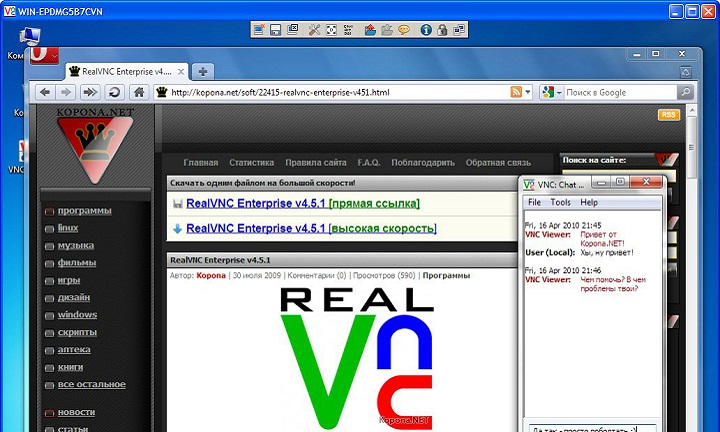Click the magnifier search button in Opera
Image resolution: width=720 pixels, height=432 pixels.
(685, 92)
